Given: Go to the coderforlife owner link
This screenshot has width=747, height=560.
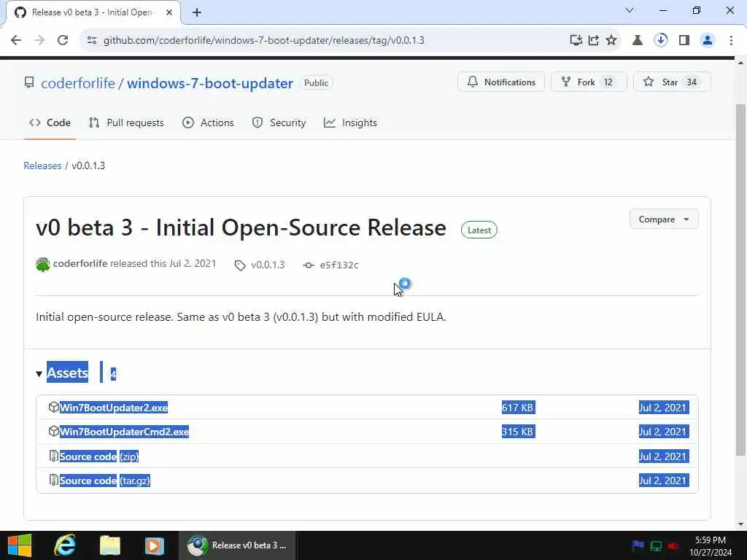Looking at the screenshot, I should [78, 83].
